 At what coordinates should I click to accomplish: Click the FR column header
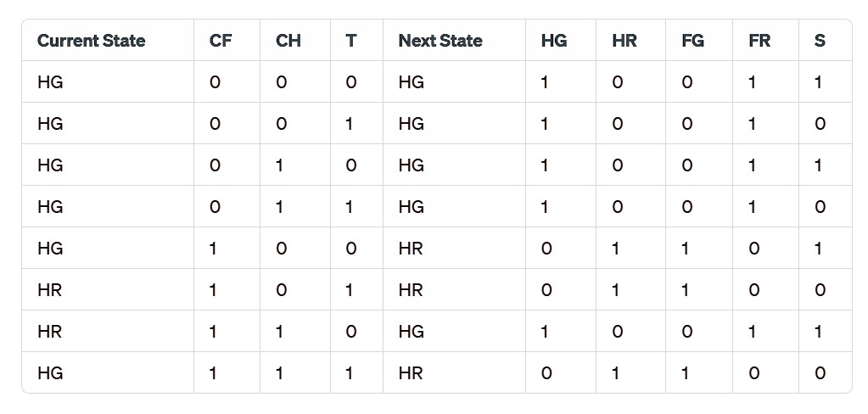click(x=759, y=41)
